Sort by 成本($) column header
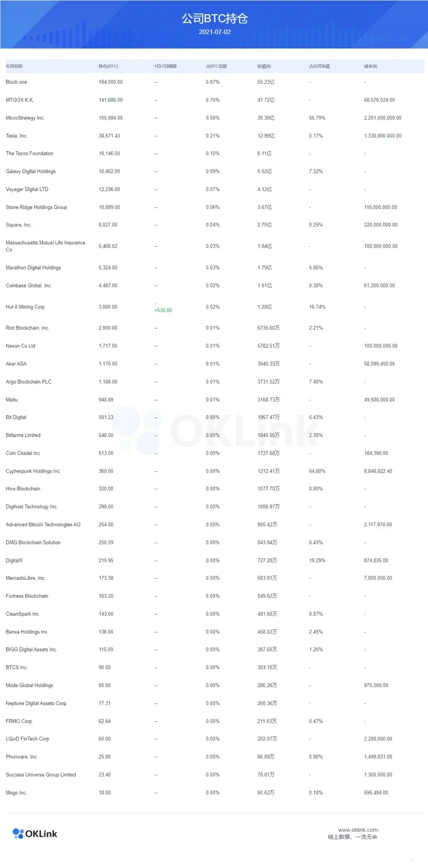428x868 pixels. pyautogui.click(x=370, y=66)
